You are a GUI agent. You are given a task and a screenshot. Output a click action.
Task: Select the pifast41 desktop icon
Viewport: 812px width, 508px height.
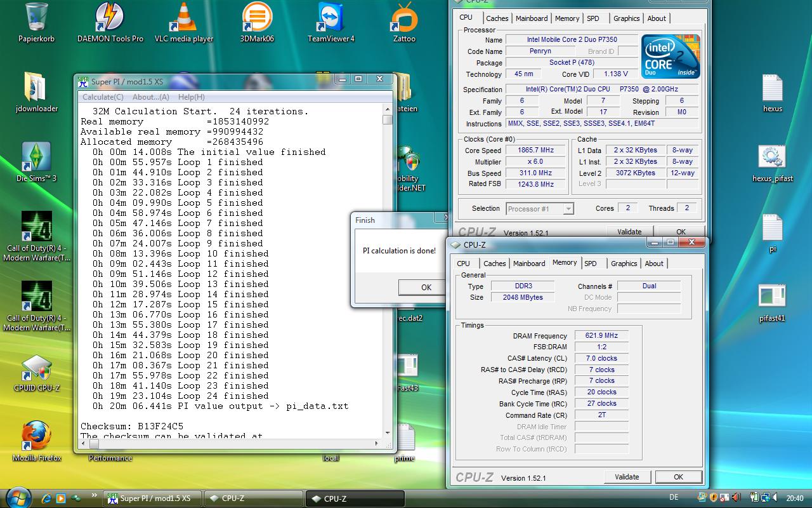772,302
